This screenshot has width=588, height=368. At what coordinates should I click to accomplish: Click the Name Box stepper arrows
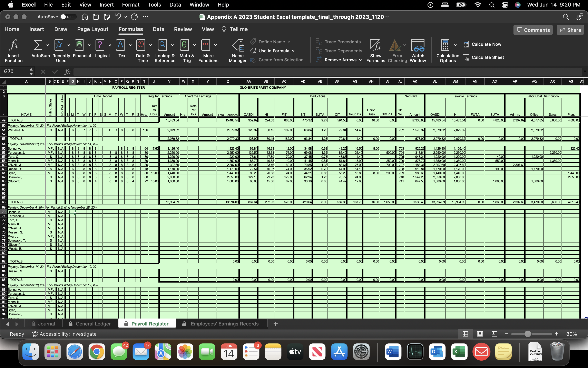(31, 72)
